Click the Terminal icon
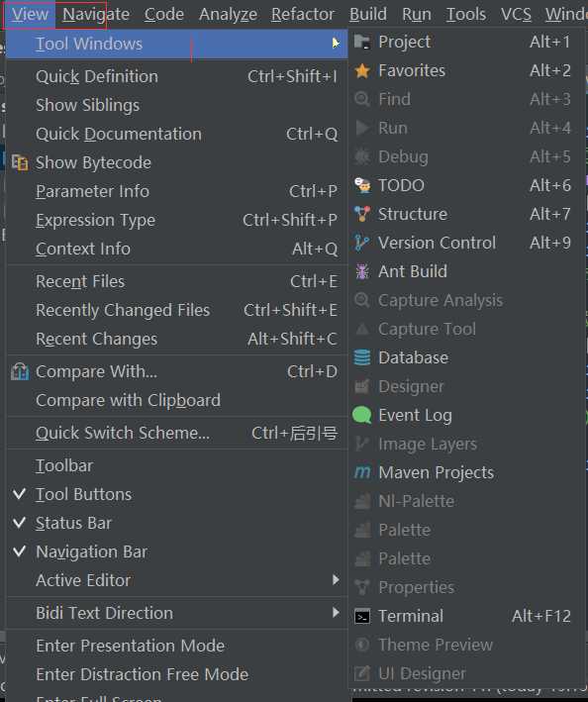This screenshot has height=702, width=588. pyautogui.click(x=362, y=617)
